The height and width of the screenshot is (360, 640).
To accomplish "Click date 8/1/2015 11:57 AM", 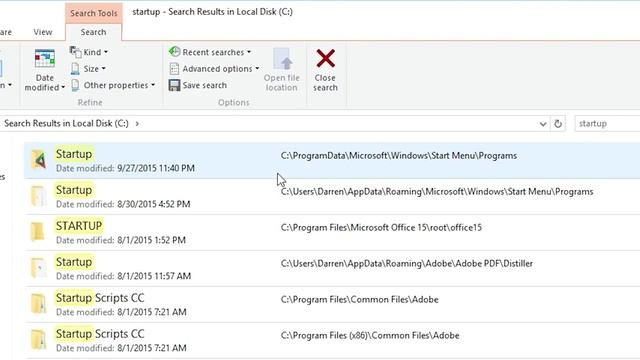I will click(154, 276).
